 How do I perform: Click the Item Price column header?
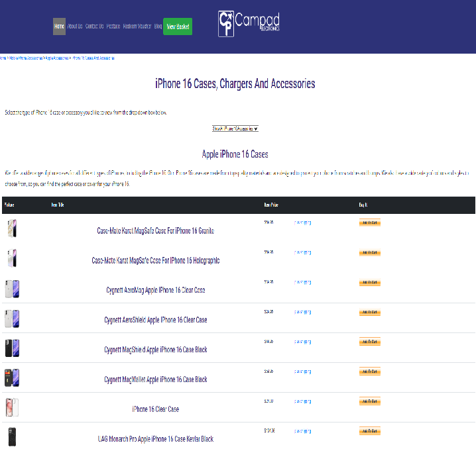(271, 205)
